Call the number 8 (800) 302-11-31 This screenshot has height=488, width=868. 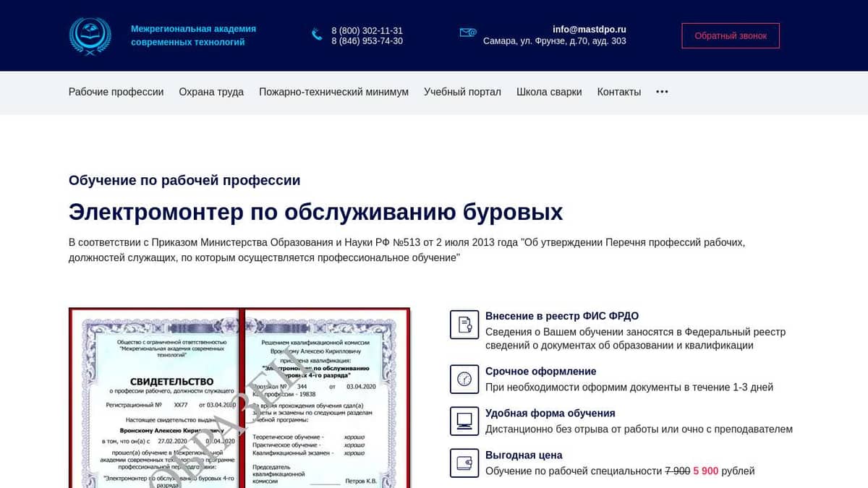point(367,30)
